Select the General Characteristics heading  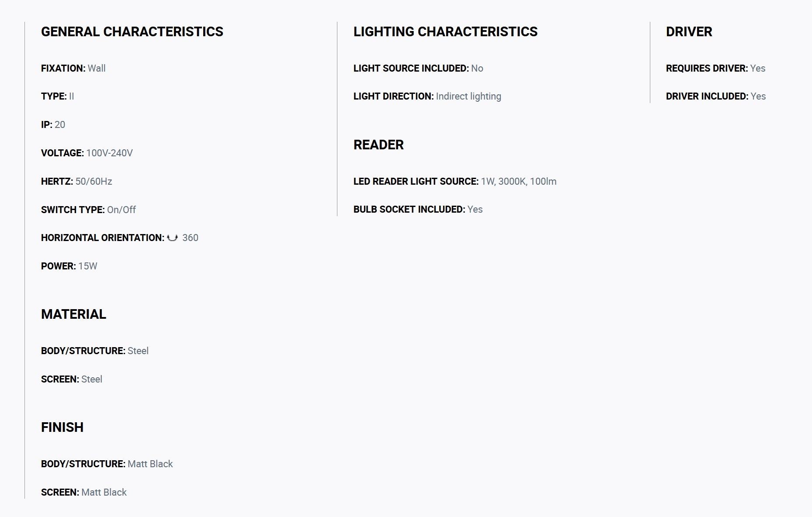coord(132,31)
